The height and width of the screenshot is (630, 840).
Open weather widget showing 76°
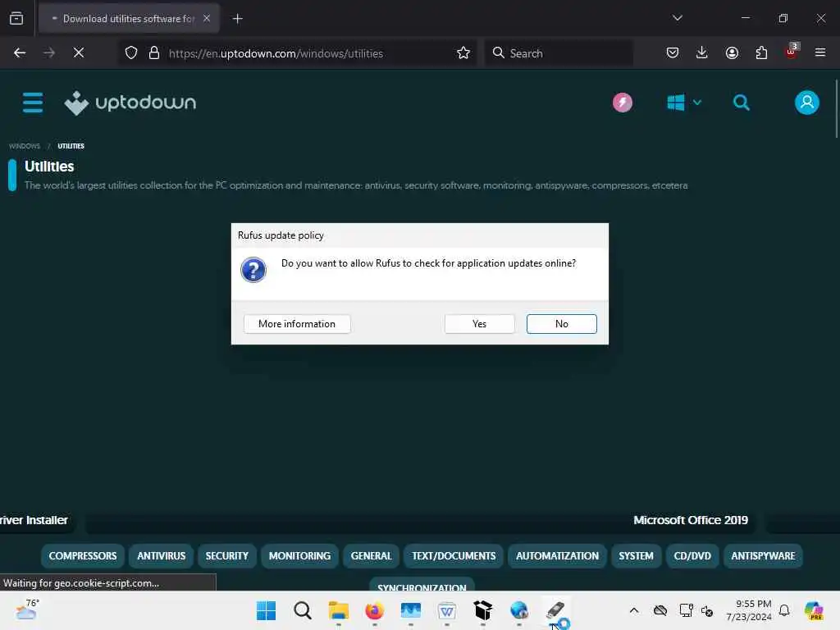[x=27, y=609]
